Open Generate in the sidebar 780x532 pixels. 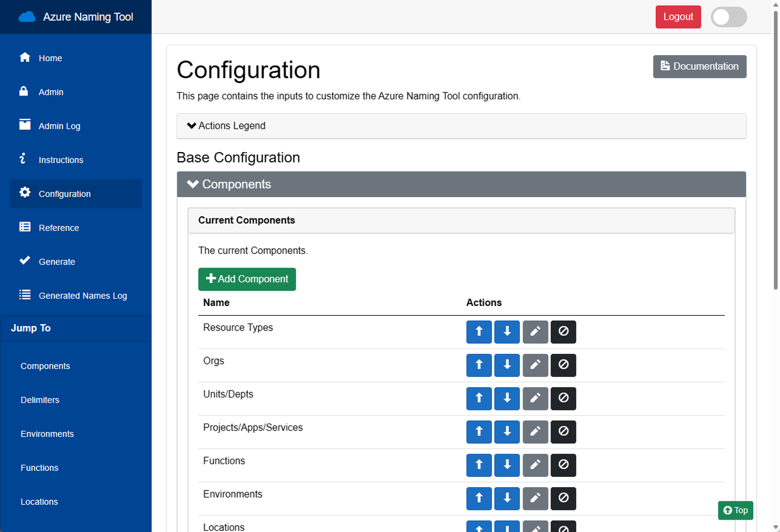coord(75,261)
